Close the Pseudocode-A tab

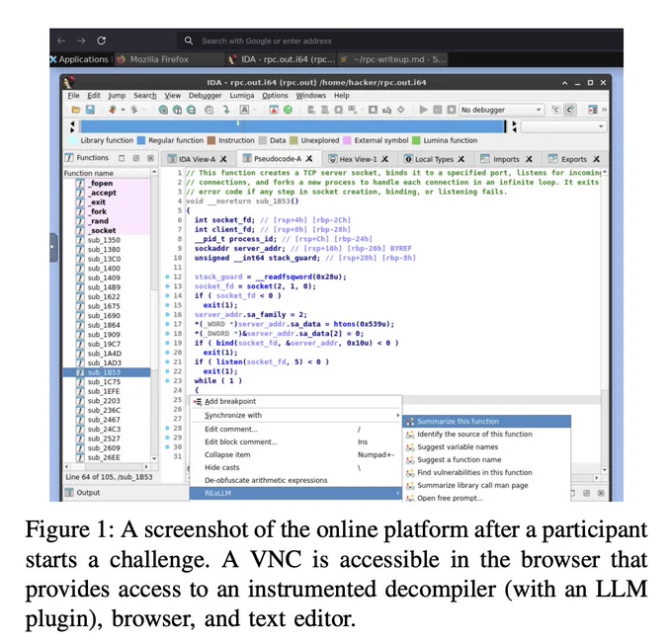(x=309, y=159)
